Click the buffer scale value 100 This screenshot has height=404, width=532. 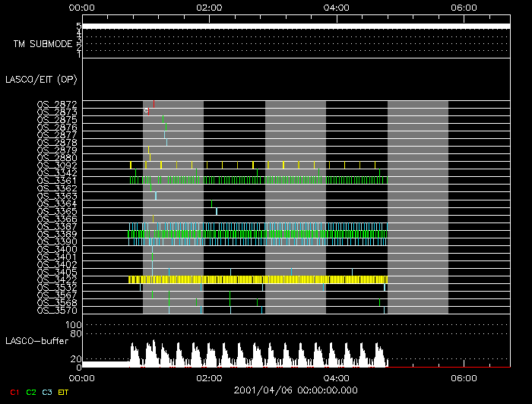[74, 325]
